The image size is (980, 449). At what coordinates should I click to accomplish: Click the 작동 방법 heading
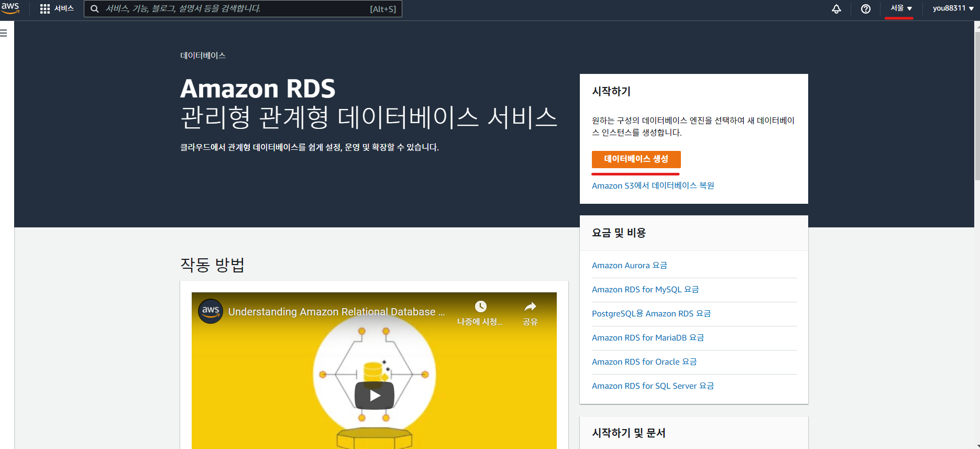[x=212, y=265]
